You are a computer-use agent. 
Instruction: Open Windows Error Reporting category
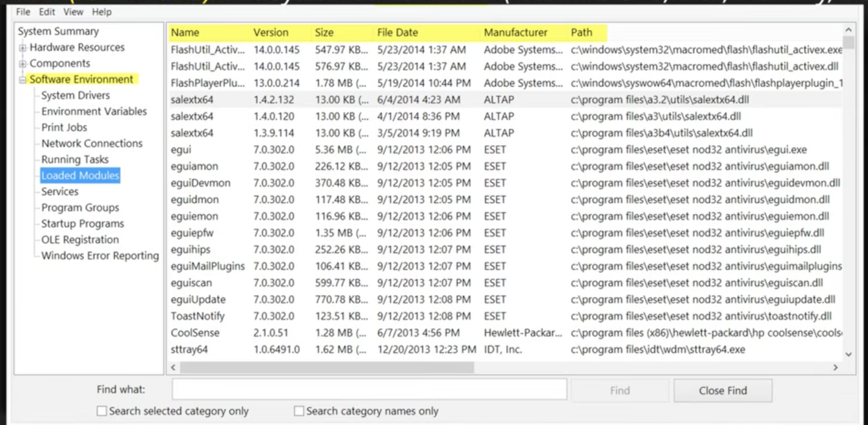[100, 255]
